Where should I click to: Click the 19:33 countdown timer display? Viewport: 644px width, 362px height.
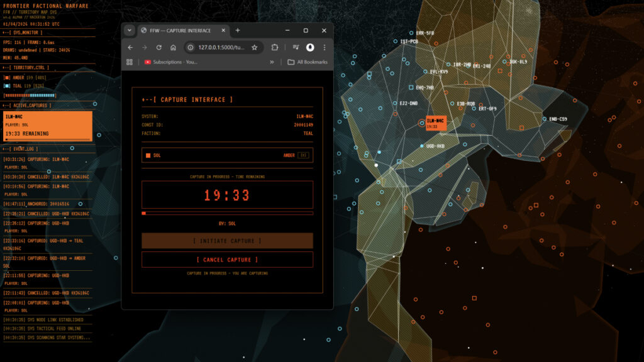point(227,195)
